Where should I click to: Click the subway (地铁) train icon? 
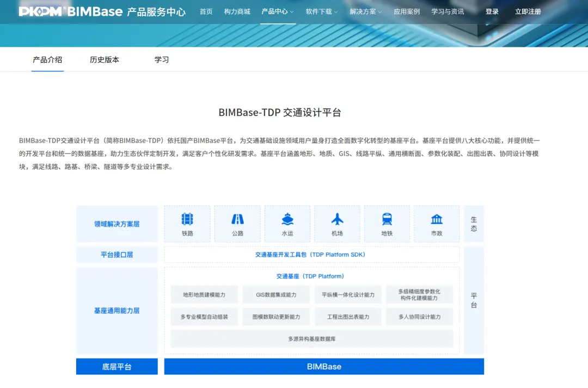pyautogui.click(x=387, y=219)
